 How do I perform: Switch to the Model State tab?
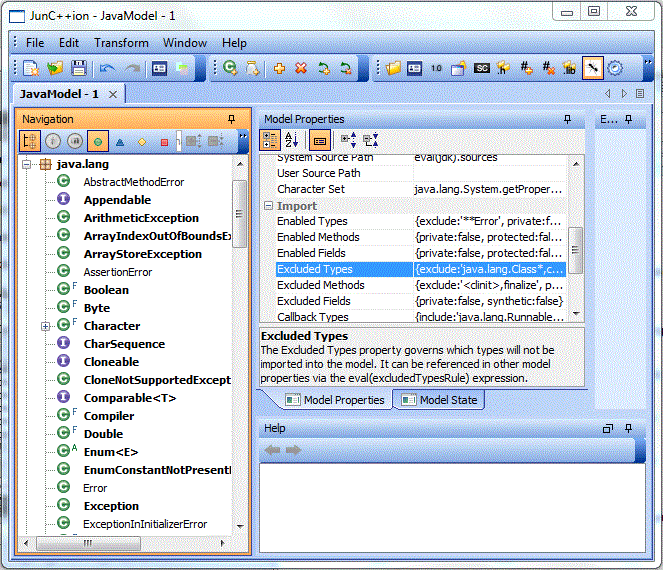[439, 400]
